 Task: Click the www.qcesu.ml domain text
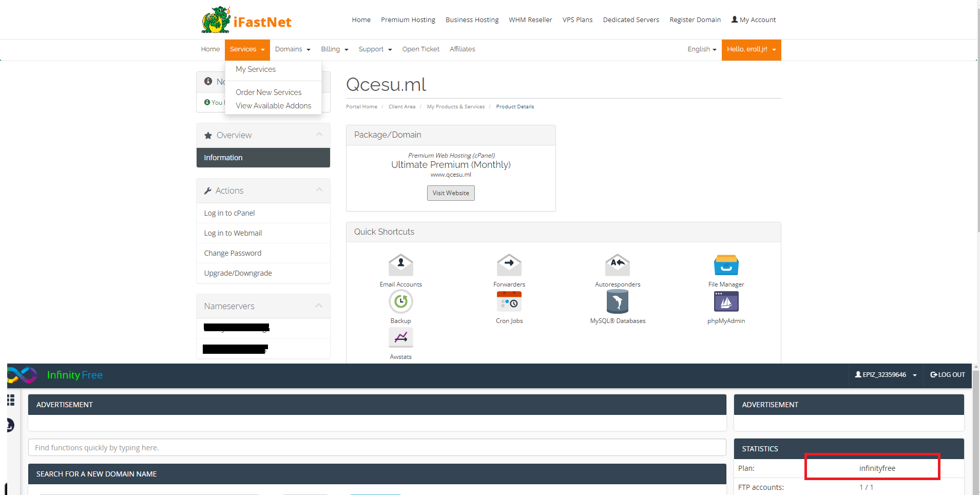pos(451,175)
